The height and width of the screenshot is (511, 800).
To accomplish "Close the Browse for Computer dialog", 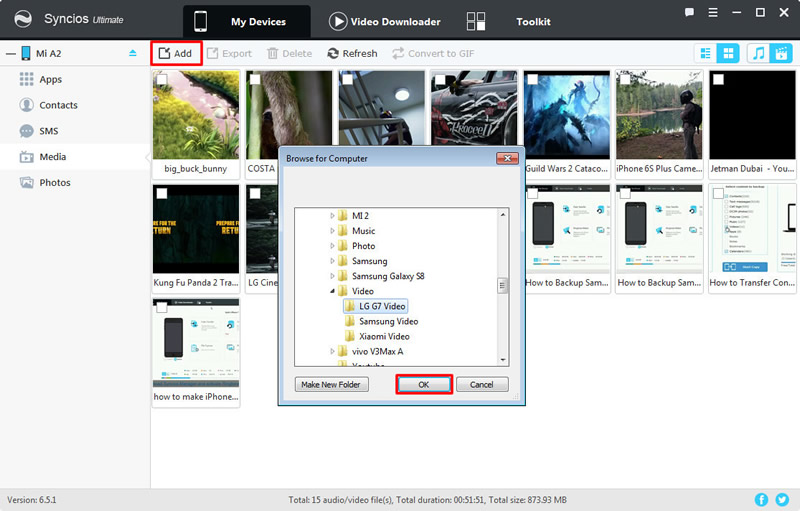I will click(x=507, y=158).
